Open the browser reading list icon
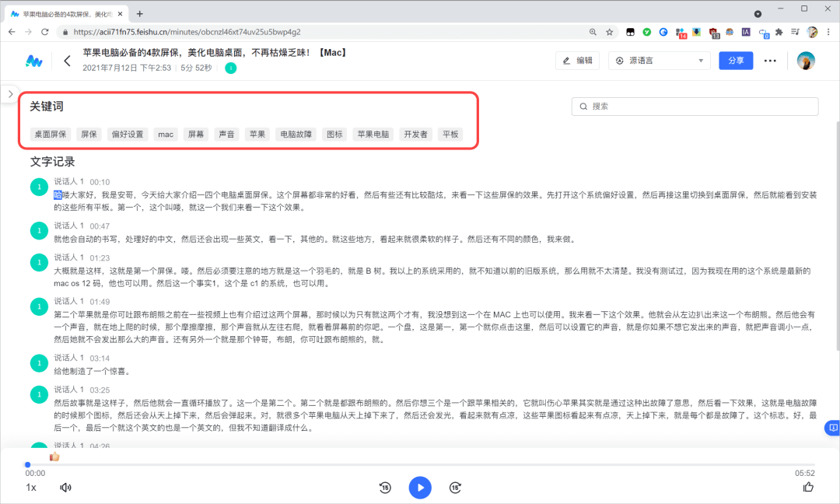The image size is (840, 504). point(795,32)
